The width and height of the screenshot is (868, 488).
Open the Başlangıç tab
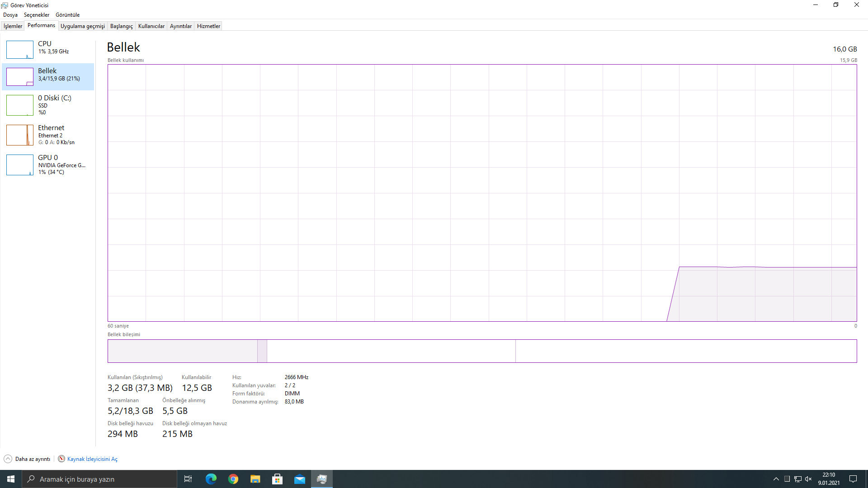(x=121, y=26)
